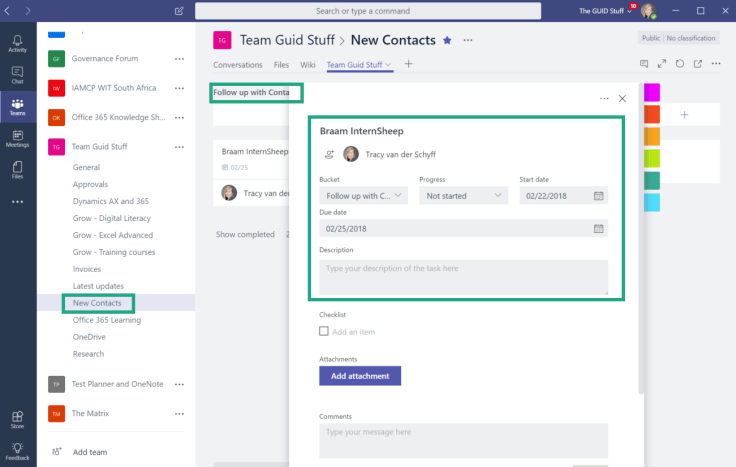The width and height of the screenshot is (736, 467).
Task: Favorite the New Contacts channel star
Action: [447, 40]
